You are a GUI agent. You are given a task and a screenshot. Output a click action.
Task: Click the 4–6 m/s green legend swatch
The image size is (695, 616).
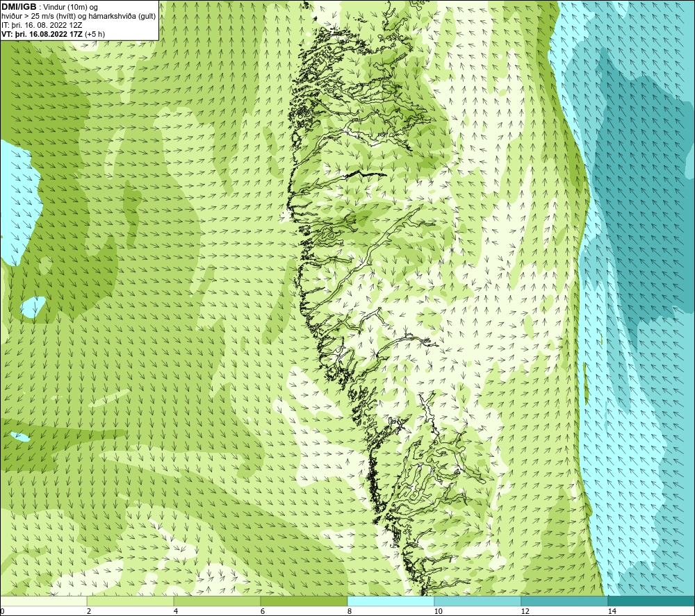pyautogui.click(x=217, y=601)
